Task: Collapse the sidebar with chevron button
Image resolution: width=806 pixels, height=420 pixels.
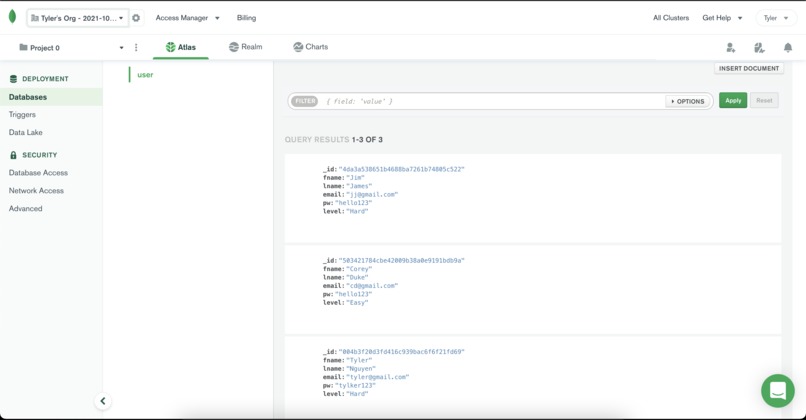Action: [x=103, y=401]
